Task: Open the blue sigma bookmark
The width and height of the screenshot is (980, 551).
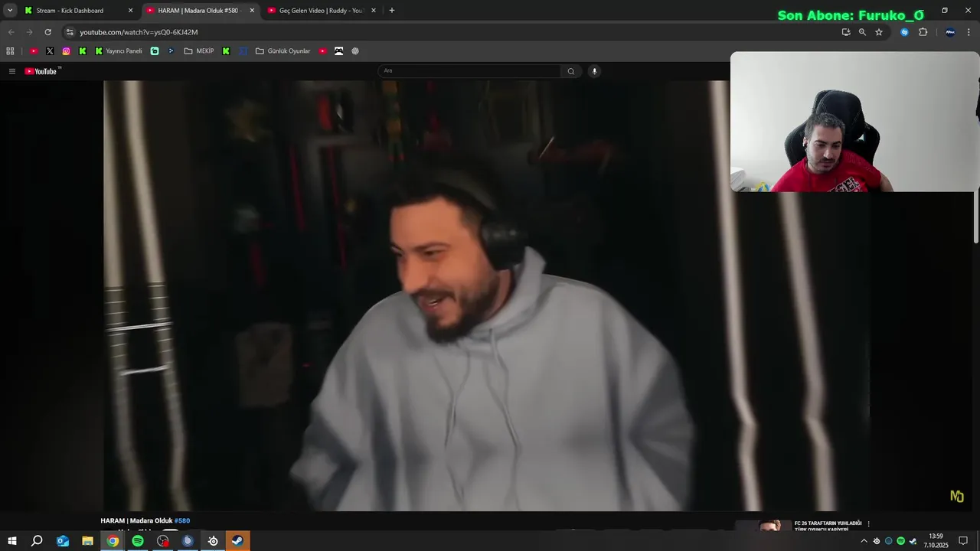Action: (x=243, y=51)
